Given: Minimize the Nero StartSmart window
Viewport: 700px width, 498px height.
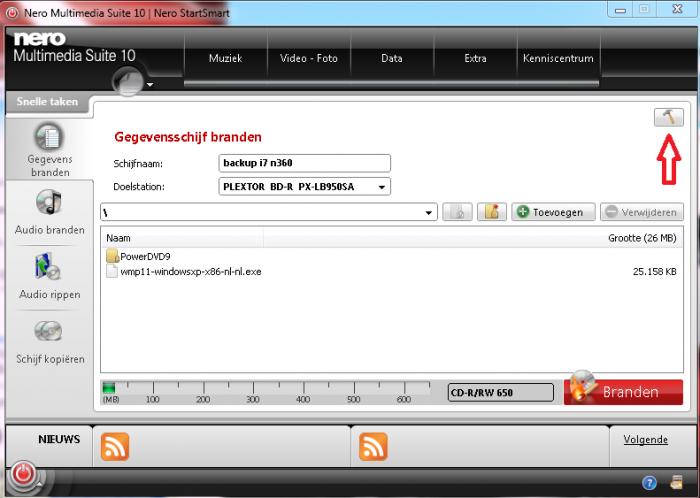Looking at the screenshot, I should (620, 10).
